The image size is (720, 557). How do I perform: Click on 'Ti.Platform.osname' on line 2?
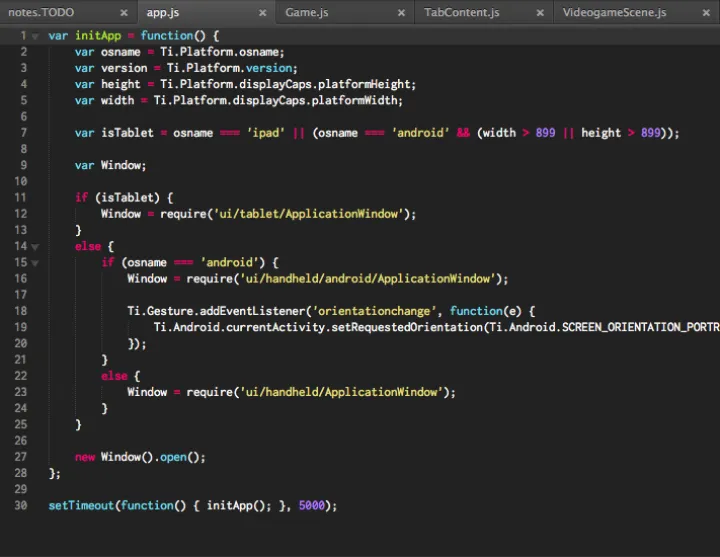coord(219,52)
